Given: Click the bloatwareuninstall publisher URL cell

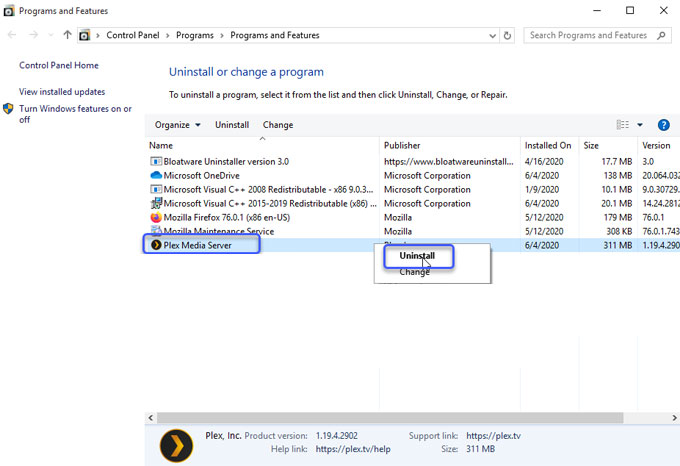Looking at the screenshot, I should pos(448,162).
